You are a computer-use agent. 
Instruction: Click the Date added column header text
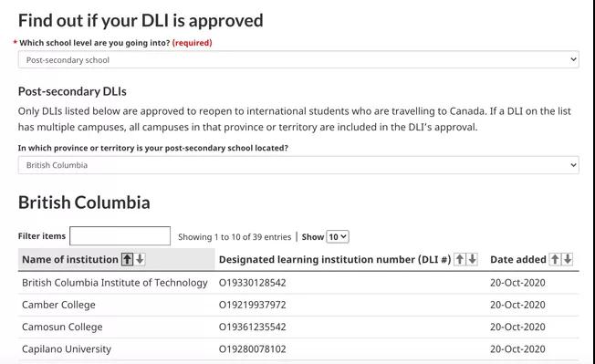coord(518,259)
